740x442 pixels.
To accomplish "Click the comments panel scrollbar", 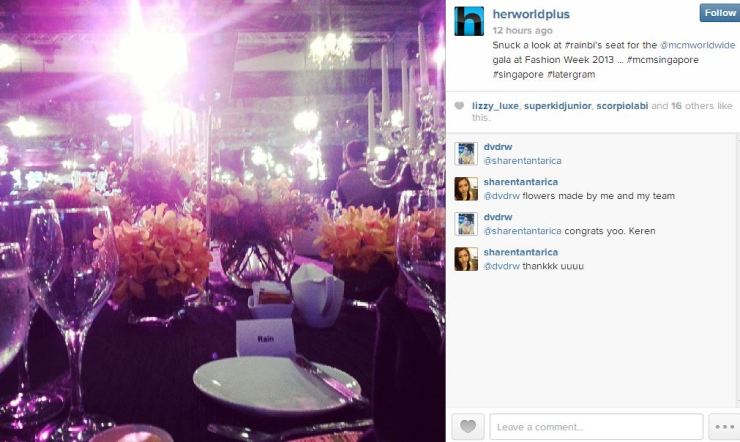I will point(738,270).
